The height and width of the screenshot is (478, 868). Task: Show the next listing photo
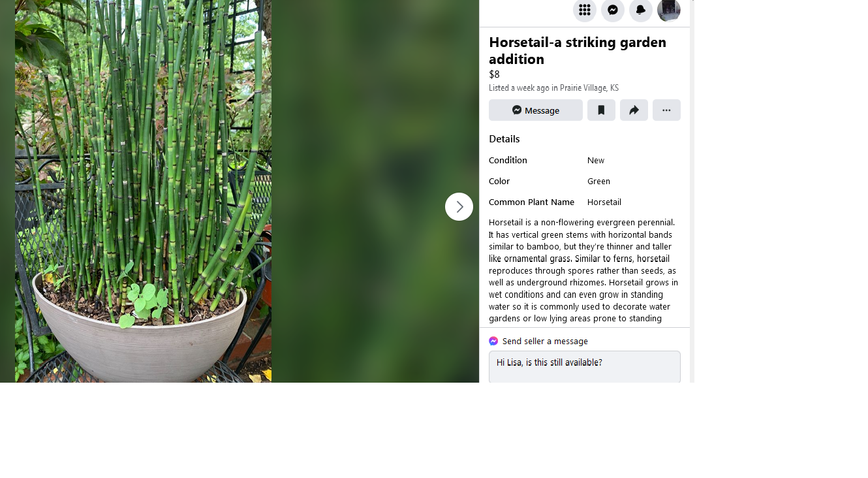point(459,206)
